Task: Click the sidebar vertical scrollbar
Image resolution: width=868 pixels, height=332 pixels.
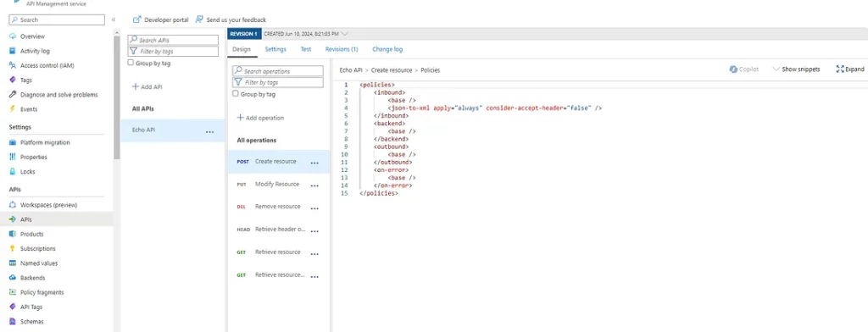Action: coord(117,98)
